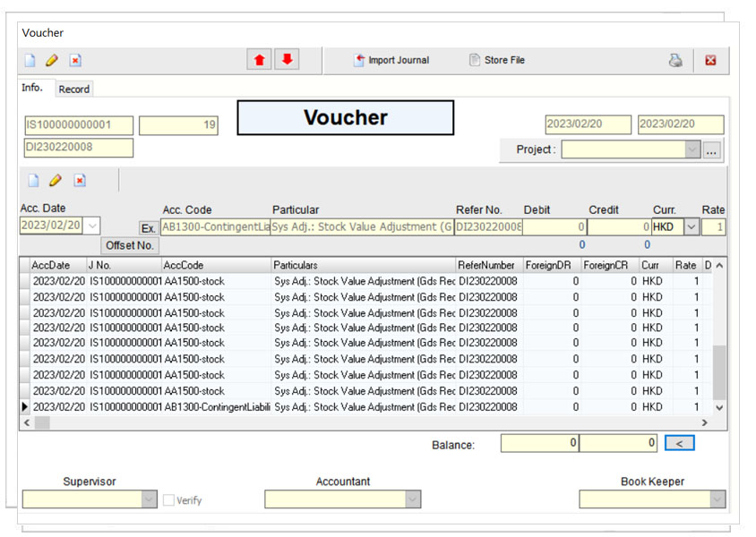Click the Project browse ellipsis button

click(711, 149)
